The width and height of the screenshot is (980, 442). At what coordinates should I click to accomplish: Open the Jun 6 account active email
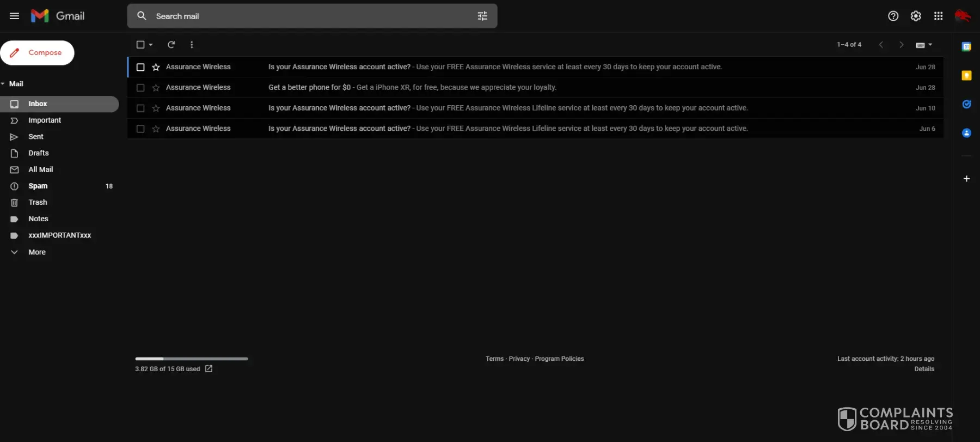pos(536,129)
